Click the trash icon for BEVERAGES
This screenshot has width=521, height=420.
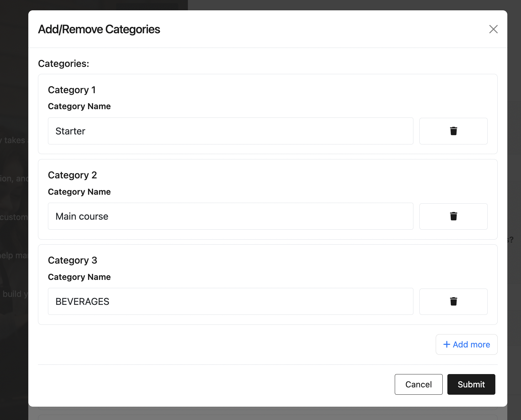point(453,302)
